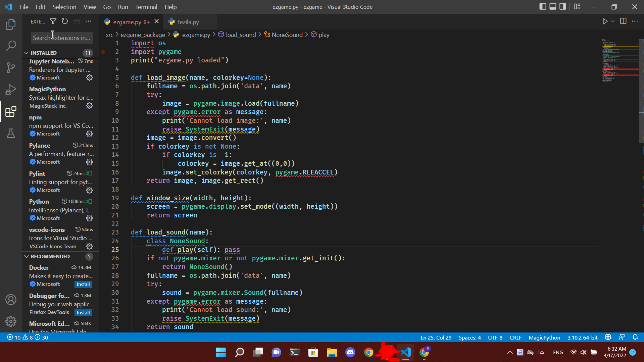Open editor More Actions ellipsis menu
Screen dimensions: 644x362
point(635,21)
